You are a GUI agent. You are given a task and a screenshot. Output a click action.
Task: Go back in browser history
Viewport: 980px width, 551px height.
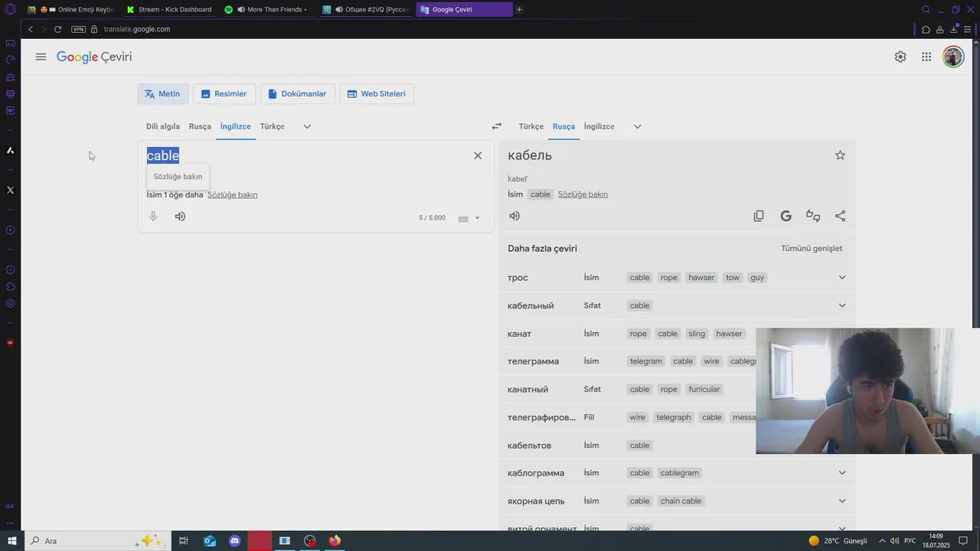tap(31, 29)
